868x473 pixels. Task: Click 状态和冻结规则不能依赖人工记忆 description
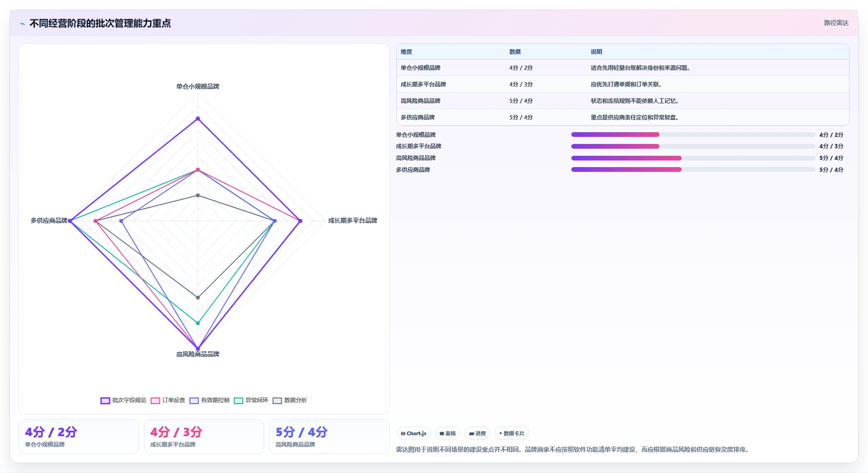pos(634,101)
